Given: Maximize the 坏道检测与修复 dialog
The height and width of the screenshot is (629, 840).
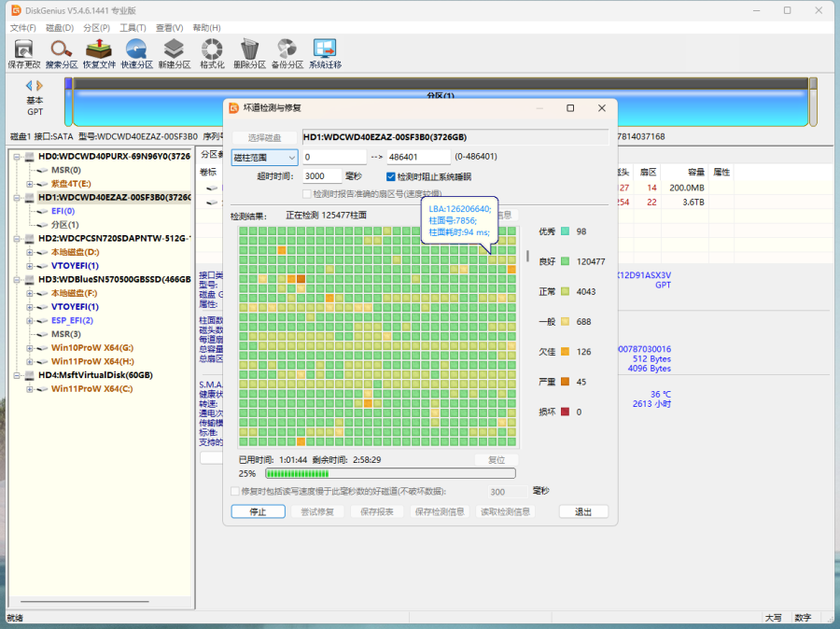Looking at the screenshot, I should (570, 108).
